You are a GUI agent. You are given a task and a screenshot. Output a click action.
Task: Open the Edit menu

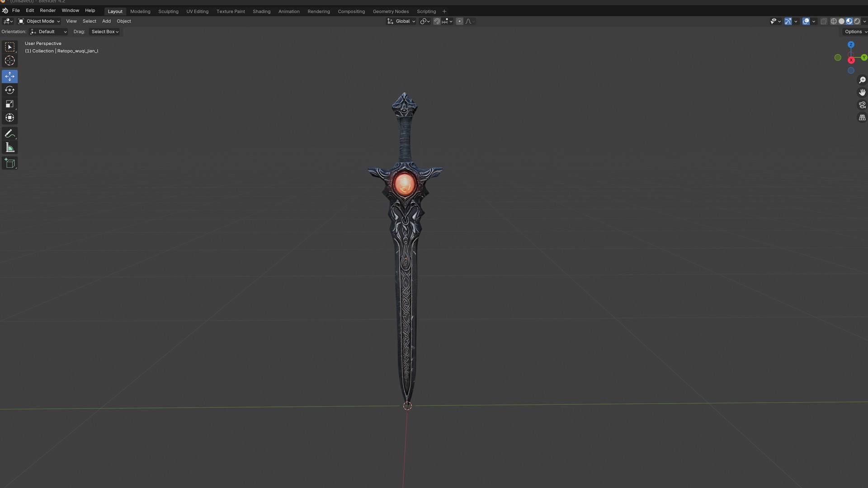30,10
